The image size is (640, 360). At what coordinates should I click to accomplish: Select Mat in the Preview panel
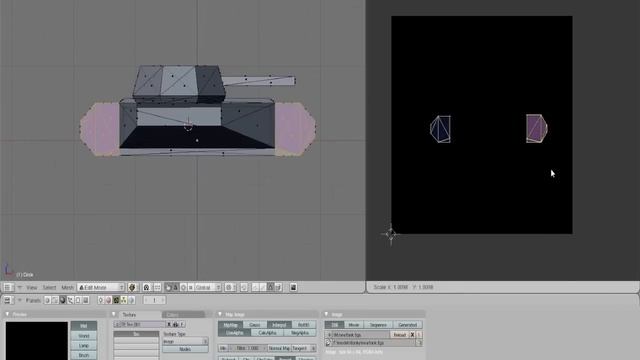tap(84, 326)
